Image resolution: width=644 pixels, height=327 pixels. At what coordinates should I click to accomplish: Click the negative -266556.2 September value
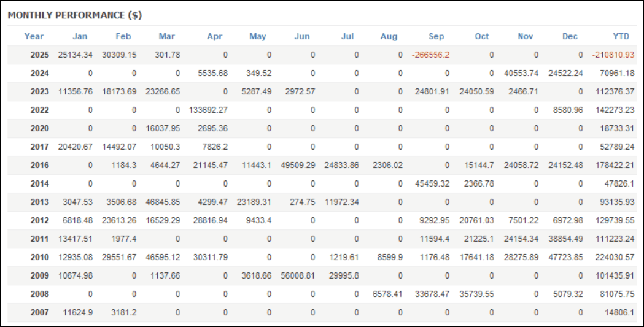point(430,55)
